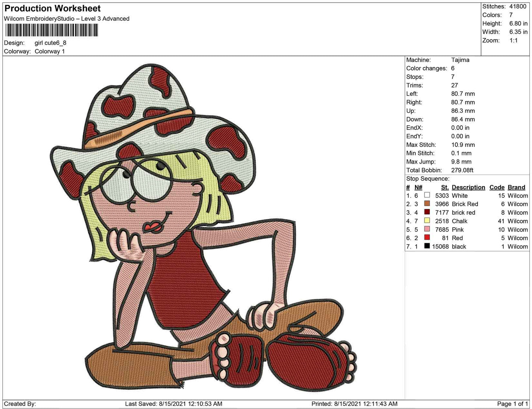The height and width of the screenshot is (409, 532).
Task: Click the barcode under the worksheet title
Action: tap(52, 30)
